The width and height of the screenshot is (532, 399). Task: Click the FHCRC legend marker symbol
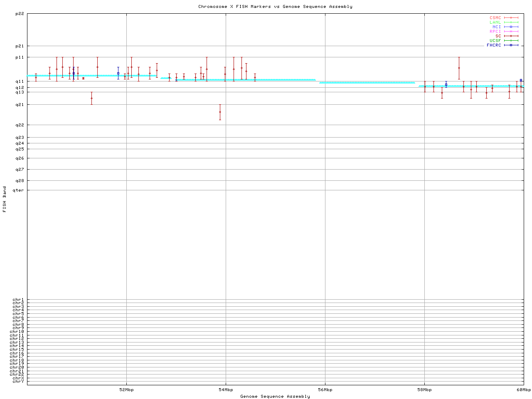click(511, 45)
